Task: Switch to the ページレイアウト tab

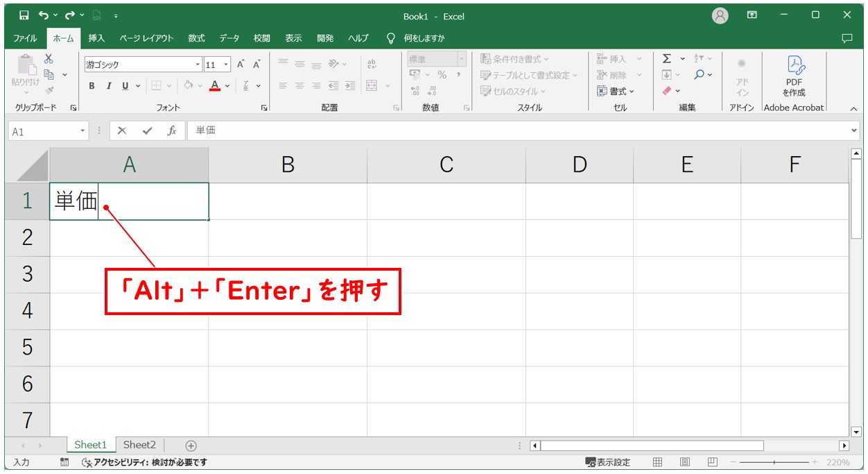Action: [x=146, y=38]
